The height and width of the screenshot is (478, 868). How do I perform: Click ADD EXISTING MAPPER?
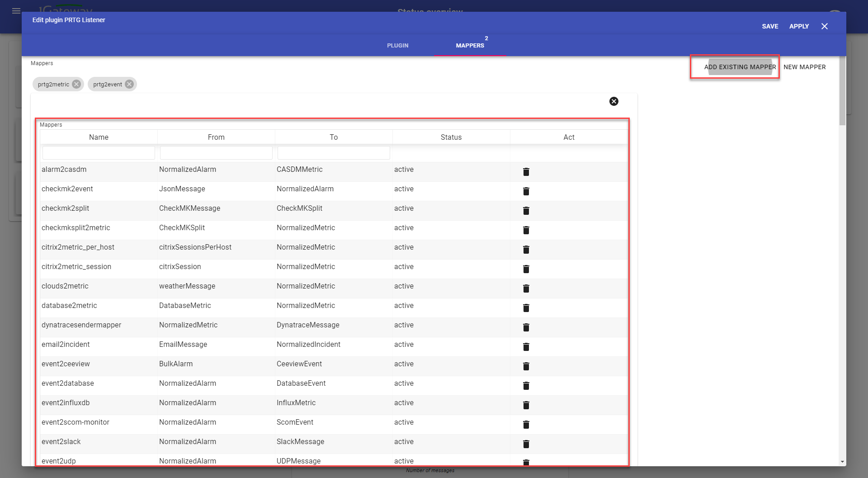tap(740, 67)
